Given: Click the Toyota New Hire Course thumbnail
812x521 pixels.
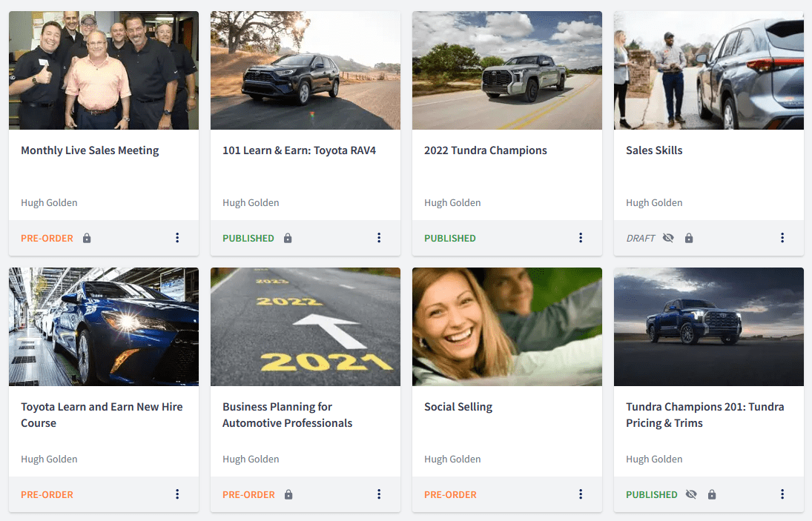Looking at the screenshot, I should 104,327.
